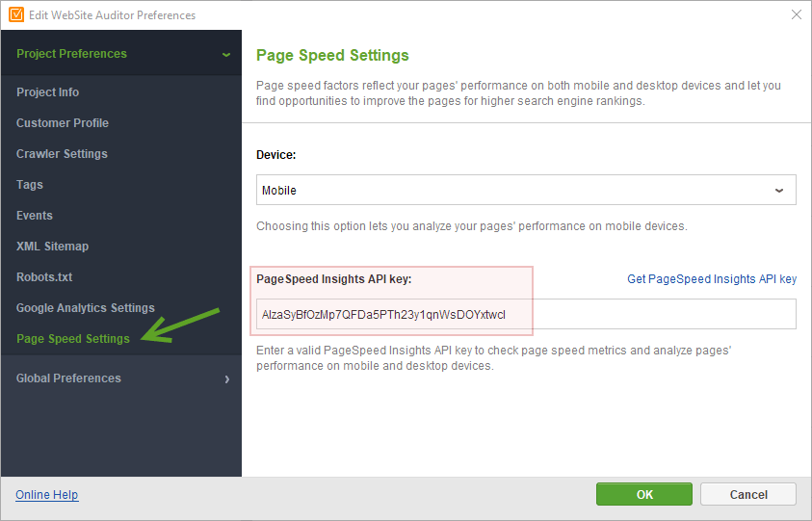Expand the Global Preferences section
This screenshot has width=812, height=521.
click(x=226, y=379)
